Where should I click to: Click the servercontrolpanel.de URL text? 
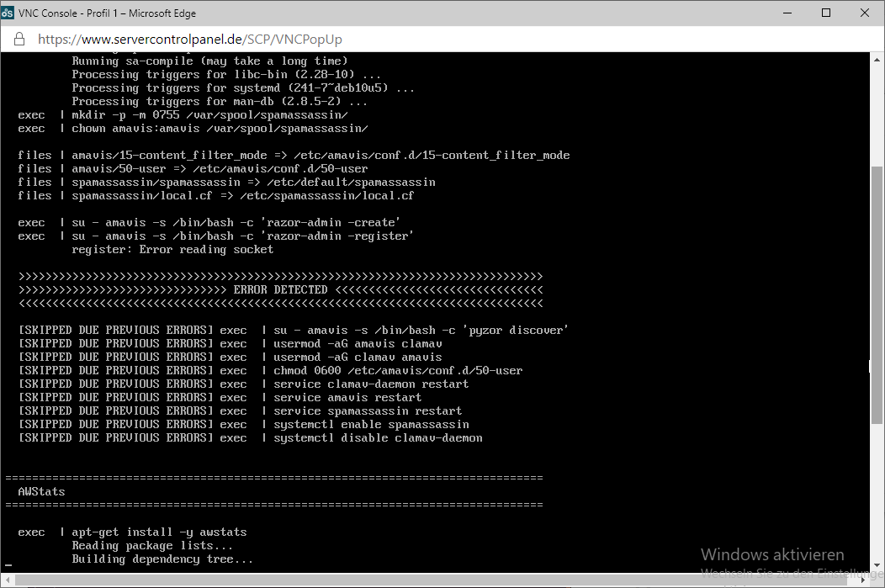tap(189, 40)
